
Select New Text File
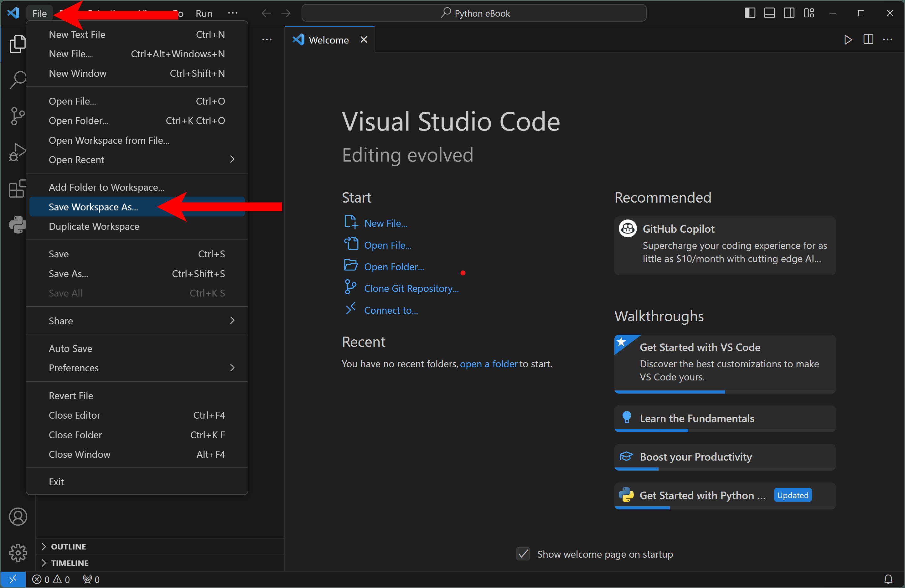pos(137,34)
